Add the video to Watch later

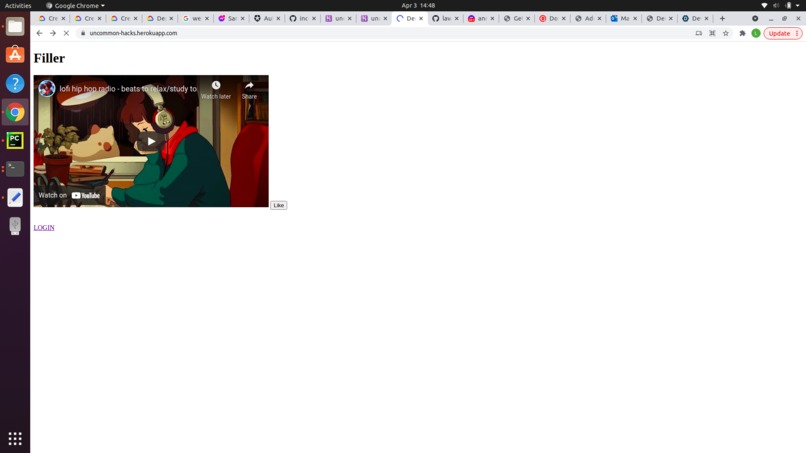pos(216,89)
